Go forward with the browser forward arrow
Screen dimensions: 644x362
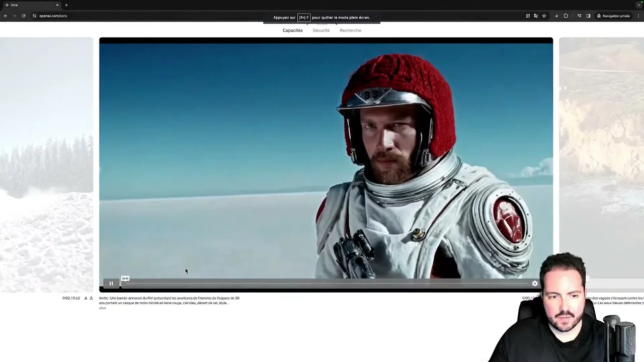click(14, 16)
